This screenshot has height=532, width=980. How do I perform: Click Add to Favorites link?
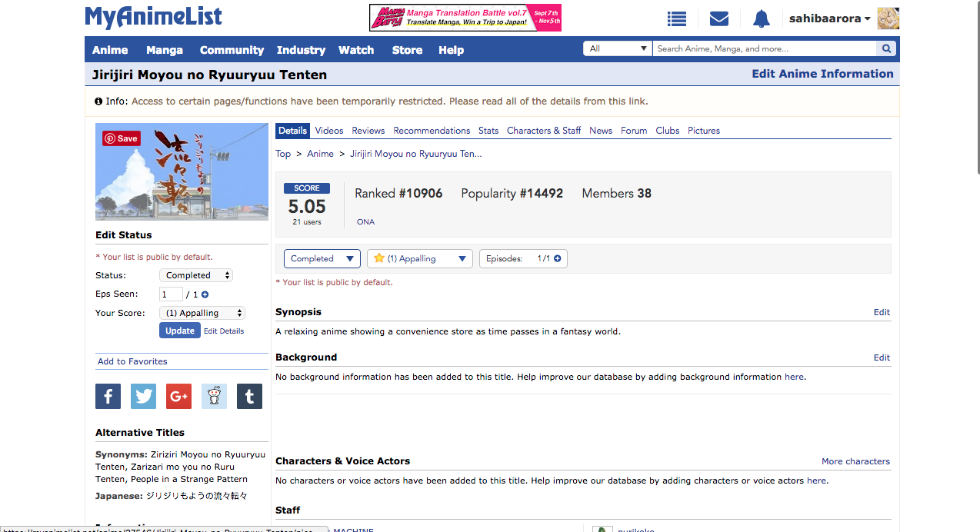coord(132,361)
